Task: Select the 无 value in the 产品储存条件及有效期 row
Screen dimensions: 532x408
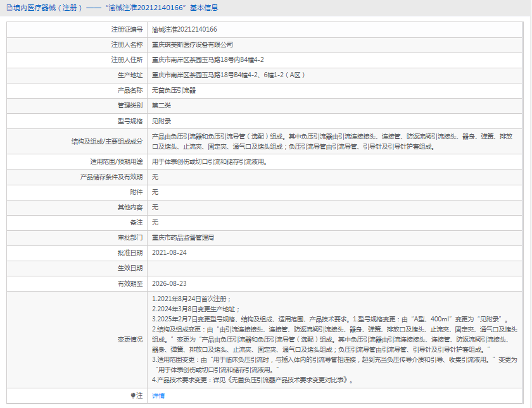Action: click(x=155, y=177)
